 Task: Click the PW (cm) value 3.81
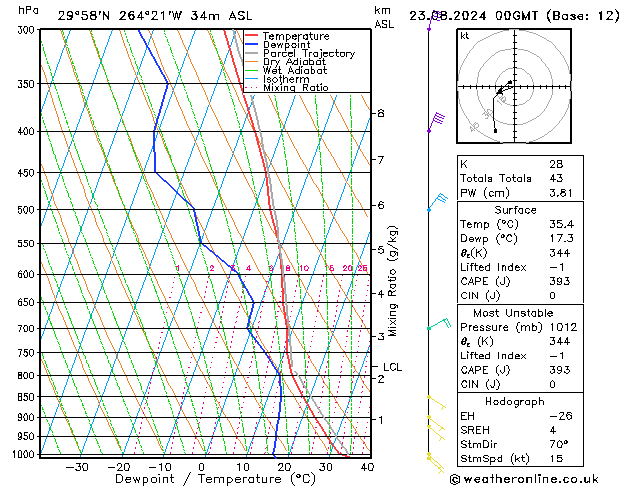561,193
